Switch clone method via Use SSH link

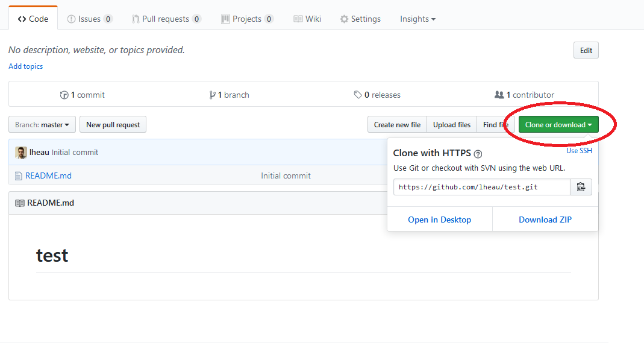pos(579,151)
